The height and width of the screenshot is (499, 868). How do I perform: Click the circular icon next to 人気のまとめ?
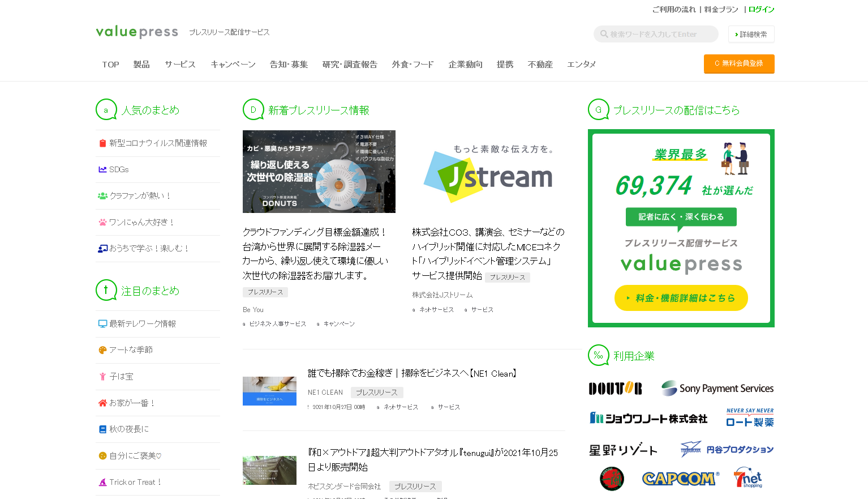tap(106, 110)
